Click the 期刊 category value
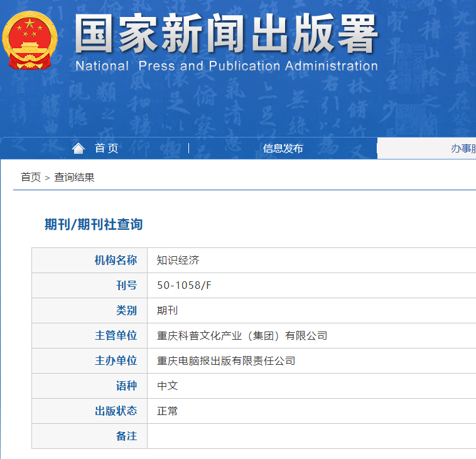Image resolution: width=476 pixels, height=459 pixels. [x=168, y=310]
